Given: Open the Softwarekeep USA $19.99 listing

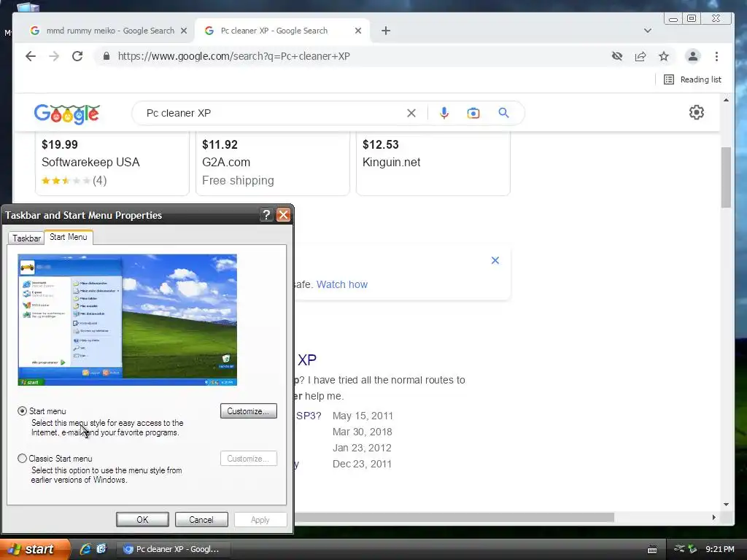Looking at the screenshot, I should 112,162.
